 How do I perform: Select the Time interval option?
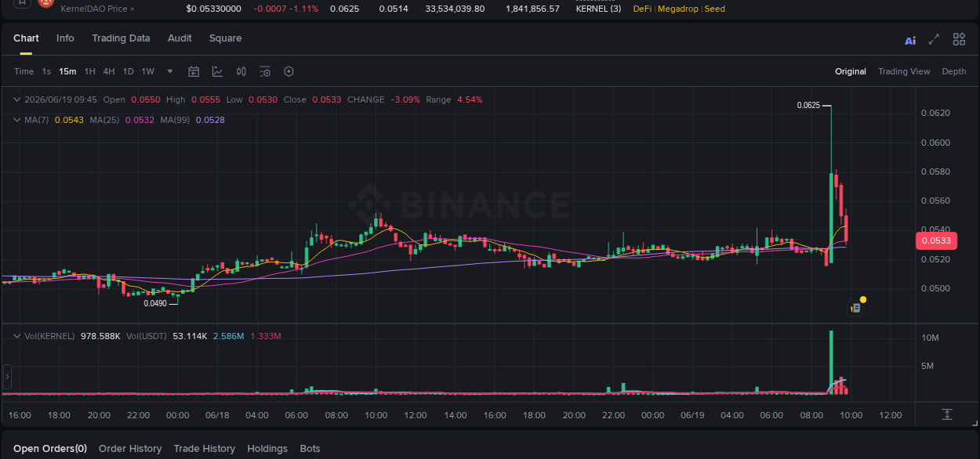point(24,71)
